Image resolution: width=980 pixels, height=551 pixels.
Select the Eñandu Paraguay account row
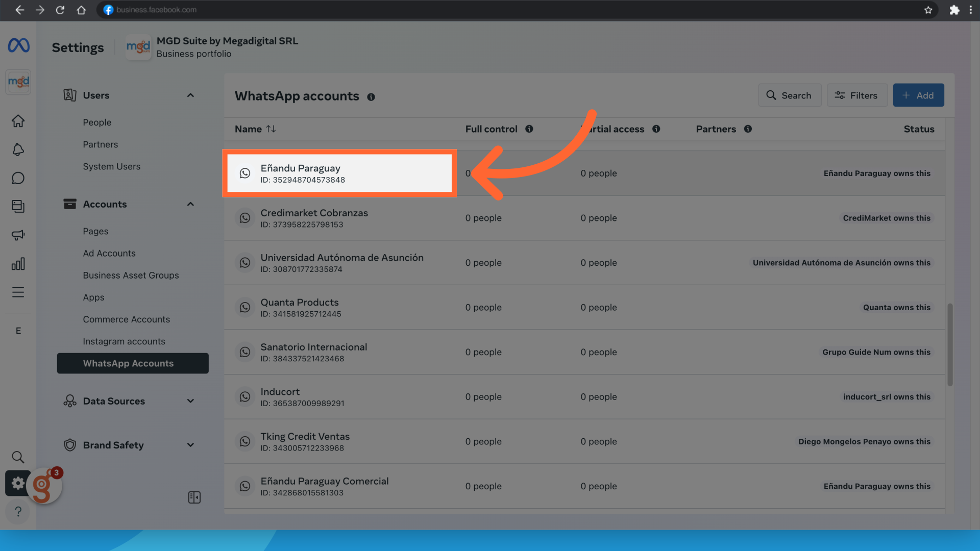click(x=339, y=173)
